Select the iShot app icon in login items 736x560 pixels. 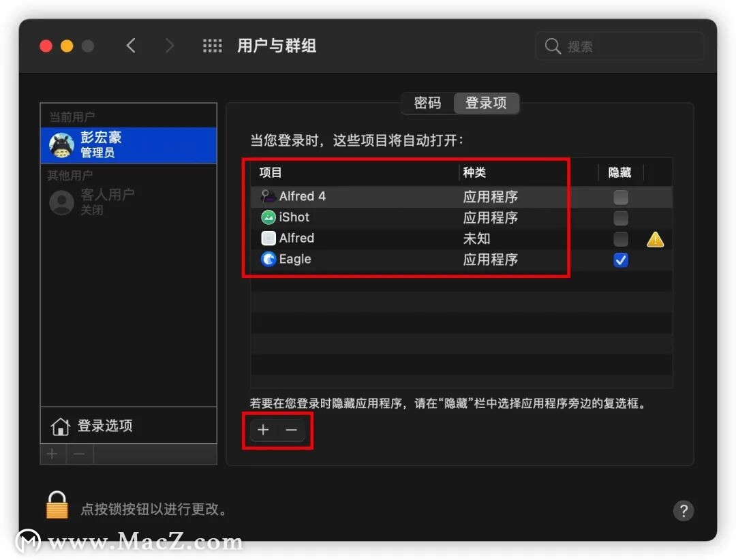point(269,217)
